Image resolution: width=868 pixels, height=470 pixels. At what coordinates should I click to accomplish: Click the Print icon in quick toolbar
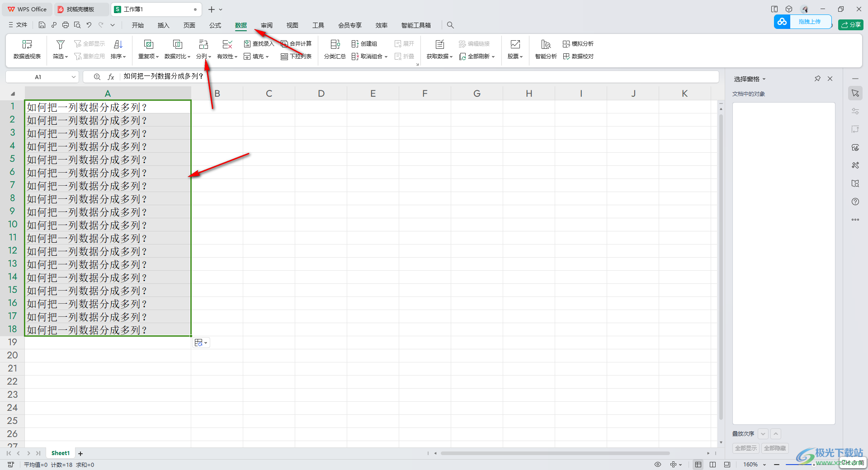click(66, 25)
